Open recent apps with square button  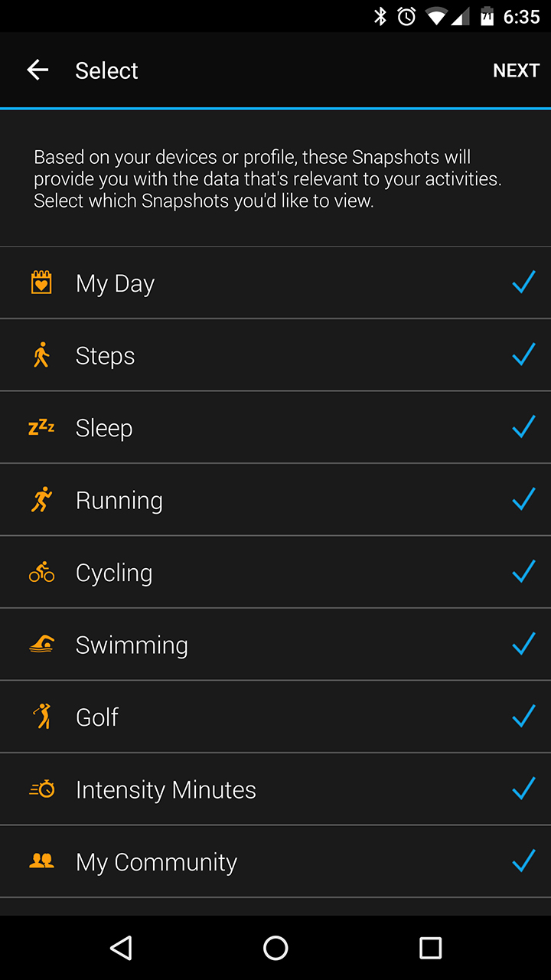click(431, 948)
